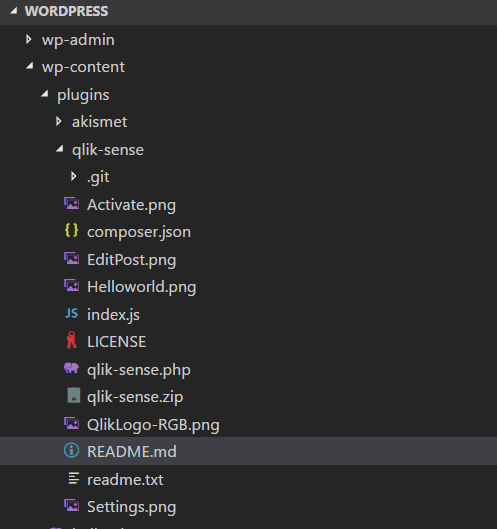This screenshot has height=529, width=497.
Task: Select the qlik-sense folder name
Action: click(x=108, y=150)
